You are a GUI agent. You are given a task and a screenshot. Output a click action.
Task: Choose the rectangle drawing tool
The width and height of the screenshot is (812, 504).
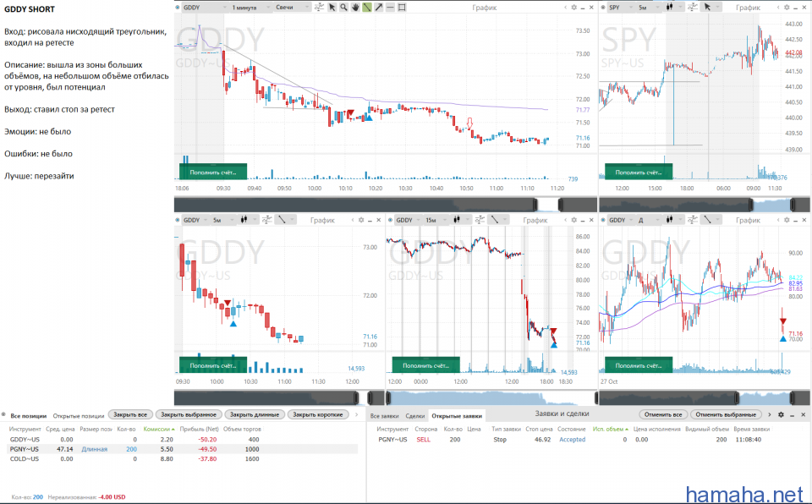click(403, 8)
